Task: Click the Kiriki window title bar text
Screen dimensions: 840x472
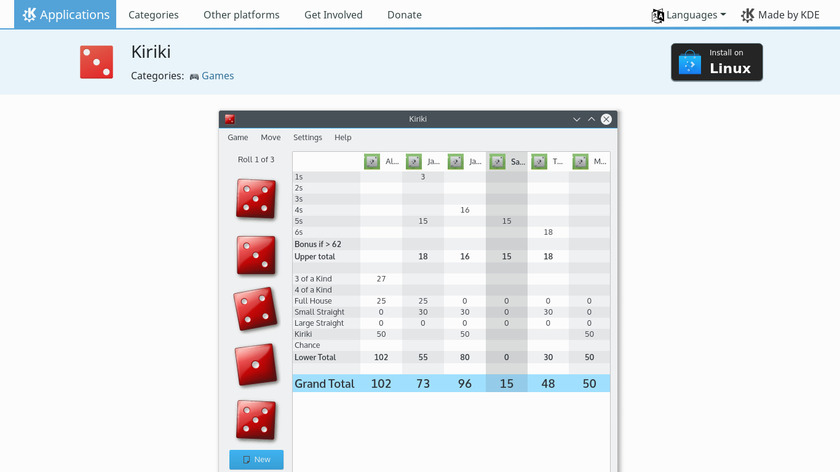Action: coord(418,119)
